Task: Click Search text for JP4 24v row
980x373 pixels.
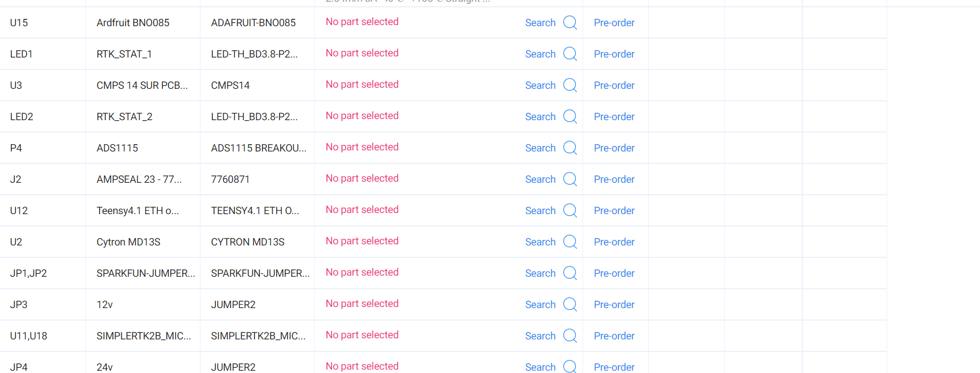Action: coord(540,367)
